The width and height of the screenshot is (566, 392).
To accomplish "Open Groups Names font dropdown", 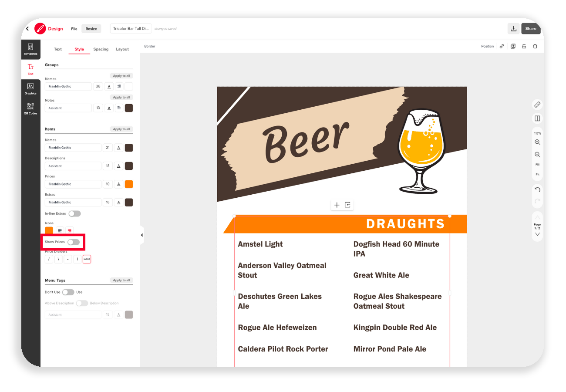I will (68, 86).
